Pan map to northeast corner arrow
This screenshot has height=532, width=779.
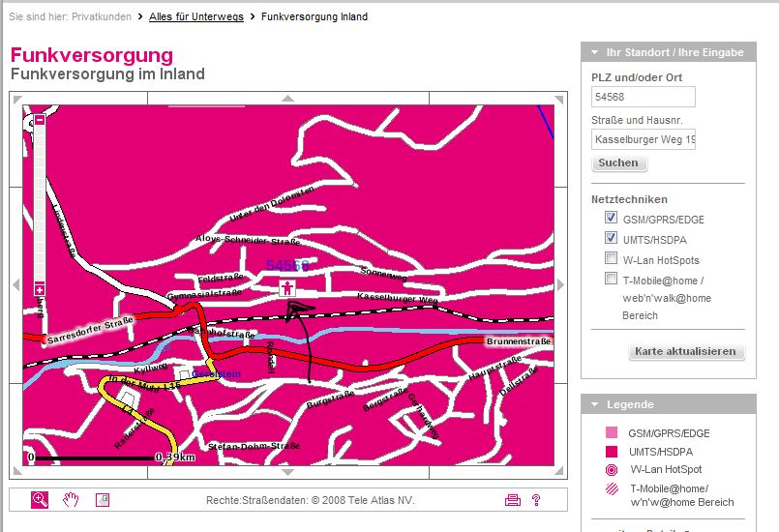(559, 100)
